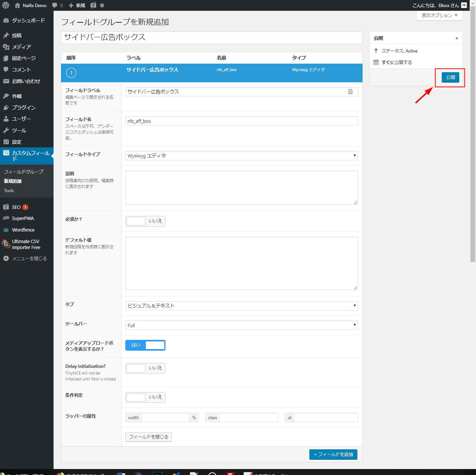Screen dimensions: 476x475
Task: Toggle the 必須か? switch
Action: (145, 221)
